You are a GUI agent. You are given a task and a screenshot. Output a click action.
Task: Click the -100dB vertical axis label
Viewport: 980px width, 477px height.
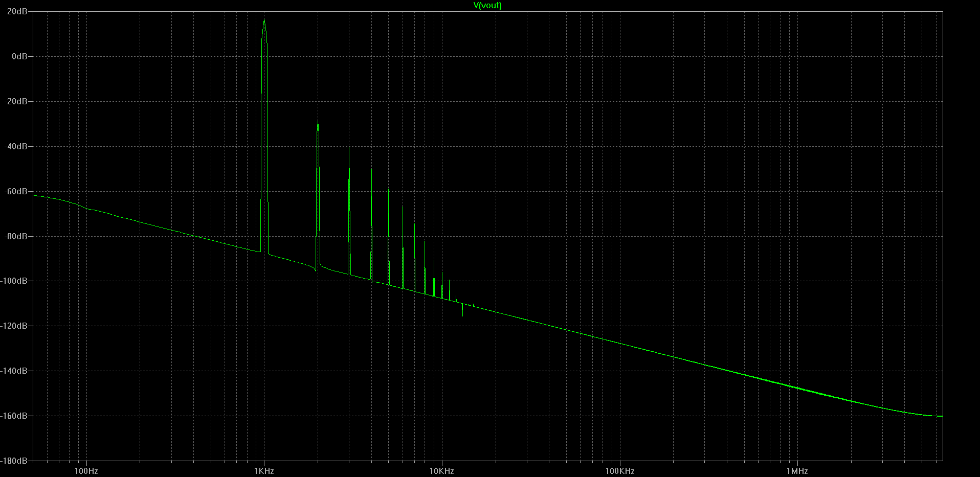(x=14, y=281)
